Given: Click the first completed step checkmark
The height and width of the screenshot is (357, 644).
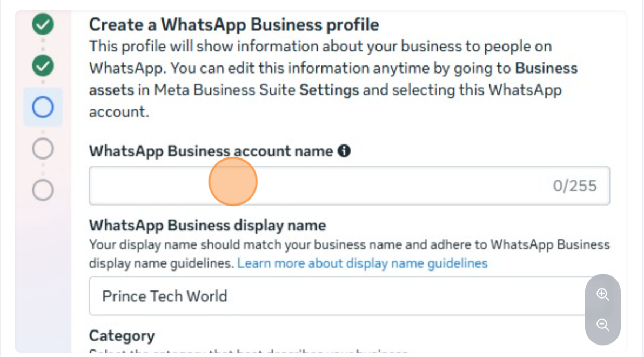Looking at the screenshot, I should click(x=43, y=24).
